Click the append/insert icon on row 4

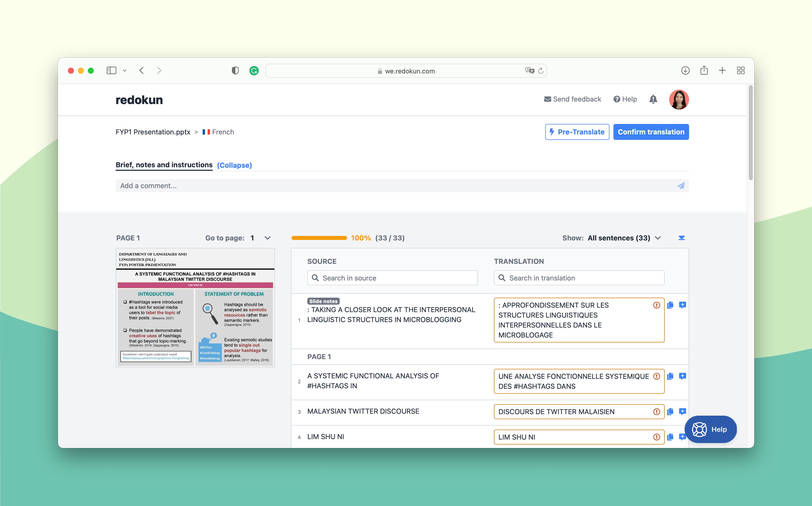point(683,437)
